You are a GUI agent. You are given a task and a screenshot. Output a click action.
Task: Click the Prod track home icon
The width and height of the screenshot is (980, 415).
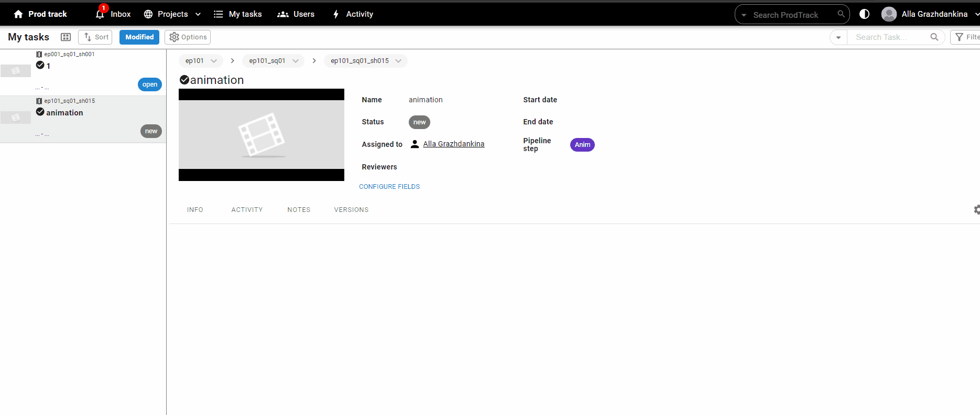(18, 14)
